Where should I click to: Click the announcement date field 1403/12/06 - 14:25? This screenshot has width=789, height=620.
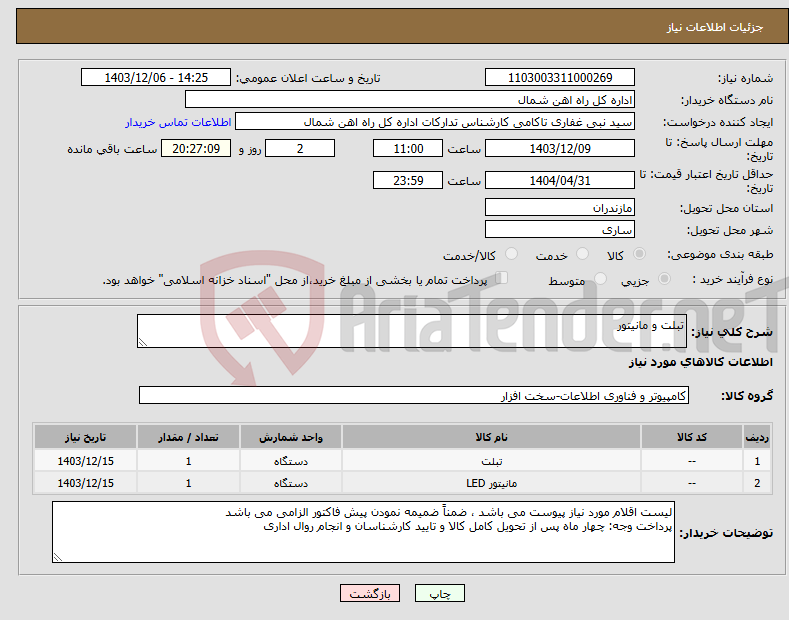(x=156, y=78)
